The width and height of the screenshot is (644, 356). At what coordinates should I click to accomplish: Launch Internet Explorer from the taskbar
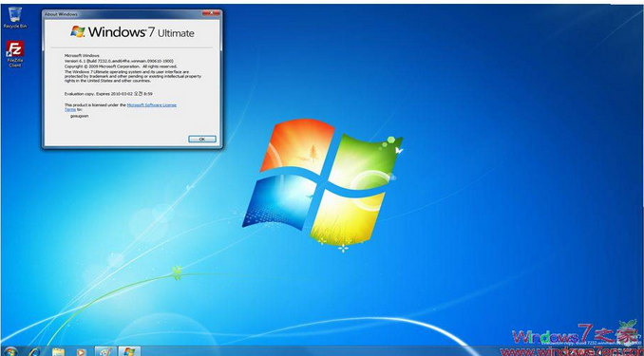point(34,352)
